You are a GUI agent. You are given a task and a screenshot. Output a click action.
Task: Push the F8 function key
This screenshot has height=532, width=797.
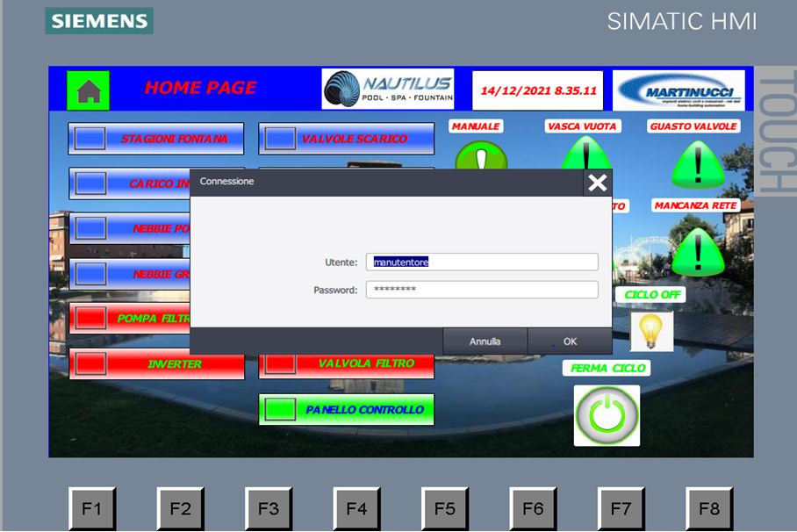(709, 508)
